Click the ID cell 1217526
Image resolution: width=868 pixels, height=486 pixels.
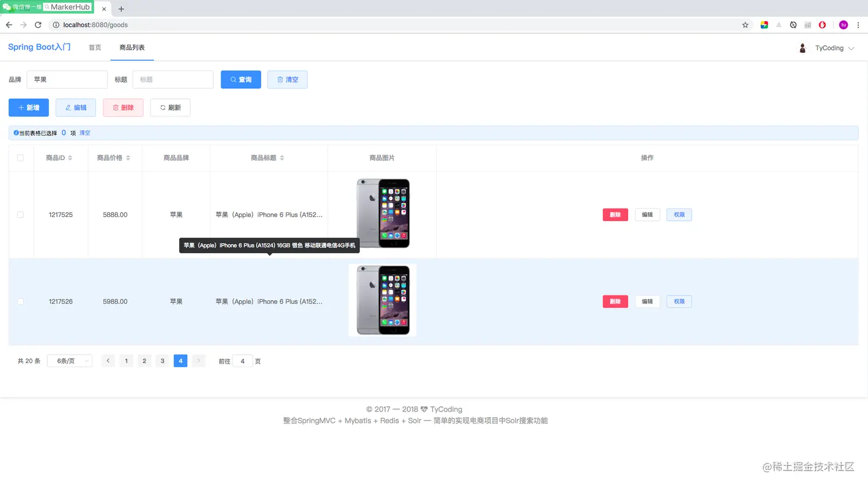point(61,301)
